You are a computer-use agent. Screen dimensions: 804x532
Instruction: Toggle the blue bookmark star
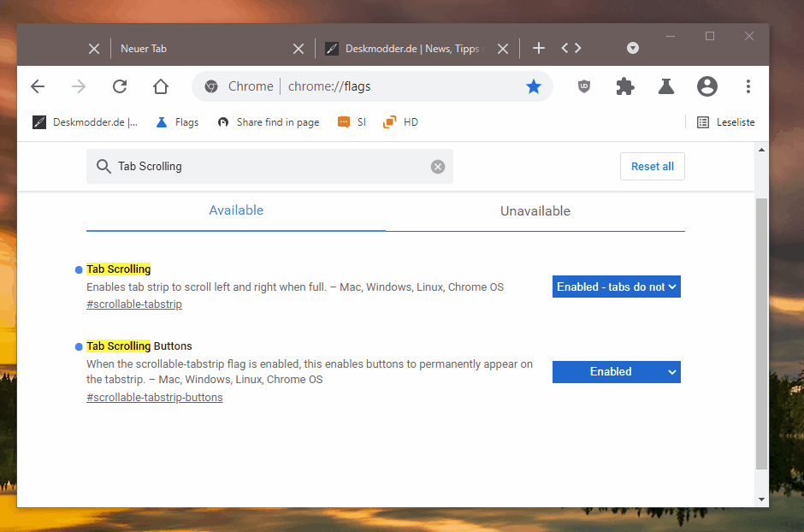click(x=533, y=86)
